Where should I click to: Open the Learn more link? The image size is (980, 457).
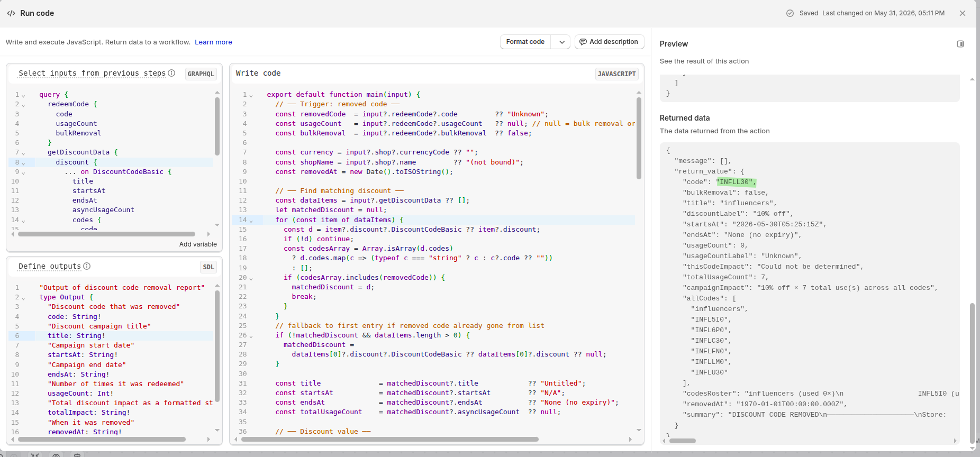click(213, 42)
